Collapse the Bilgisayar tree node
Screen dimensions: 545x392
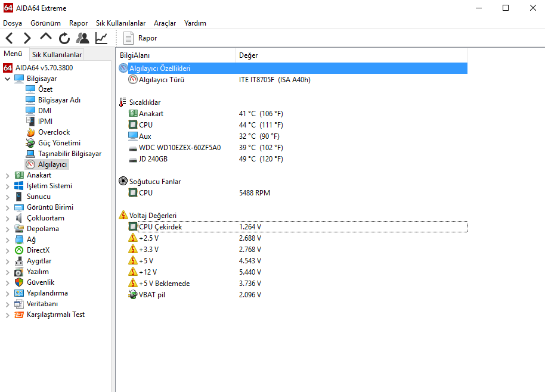click(x=7, y=79)
